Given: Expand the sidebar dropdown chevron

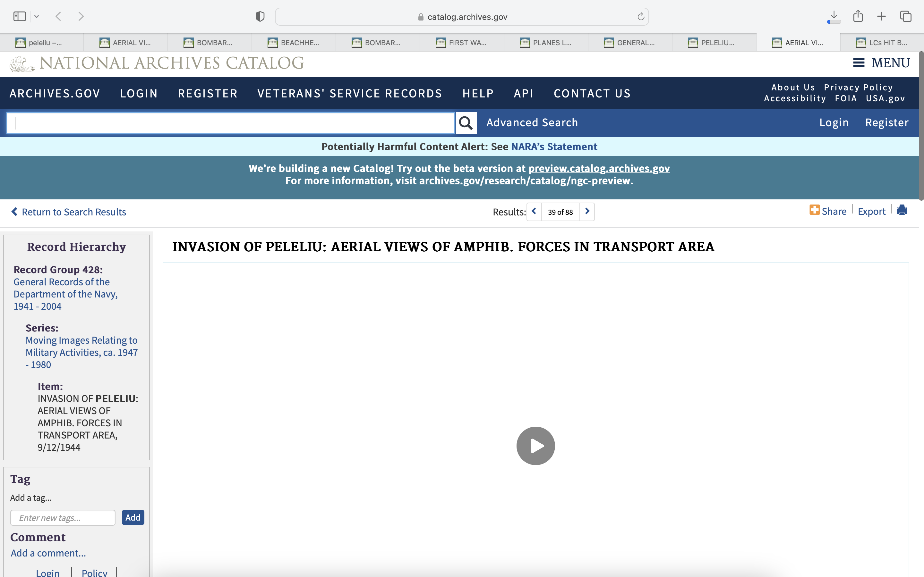Looking at the screenshot, I should tap(37, 16).
